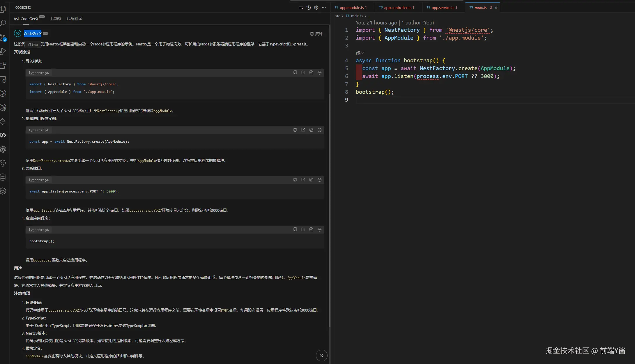Open the 代码翻译 tab

click(x=74, y=19)
